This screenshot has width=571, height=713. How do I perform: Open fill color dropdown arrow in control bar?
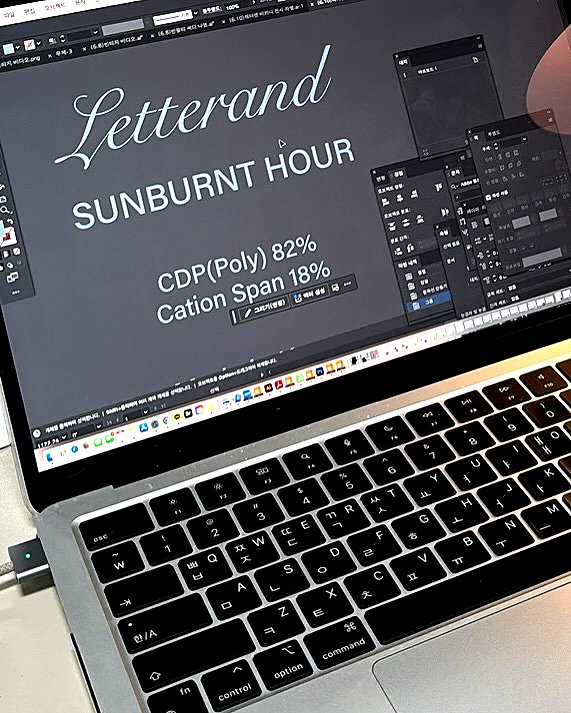pos(18,47)
